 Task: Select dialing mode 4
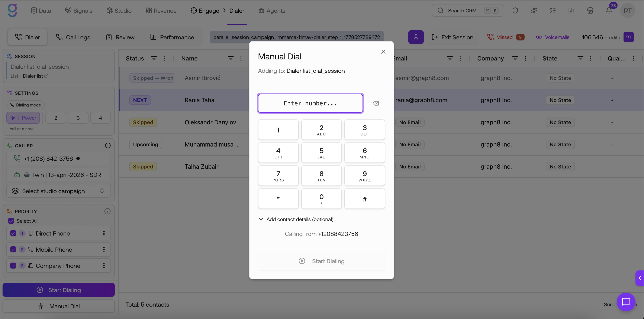(100, 118)
